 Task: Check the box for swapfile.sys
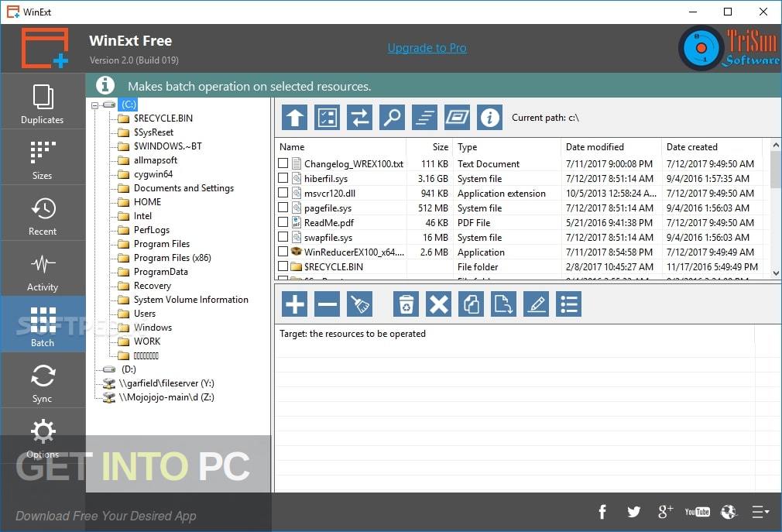click(283, 237)
